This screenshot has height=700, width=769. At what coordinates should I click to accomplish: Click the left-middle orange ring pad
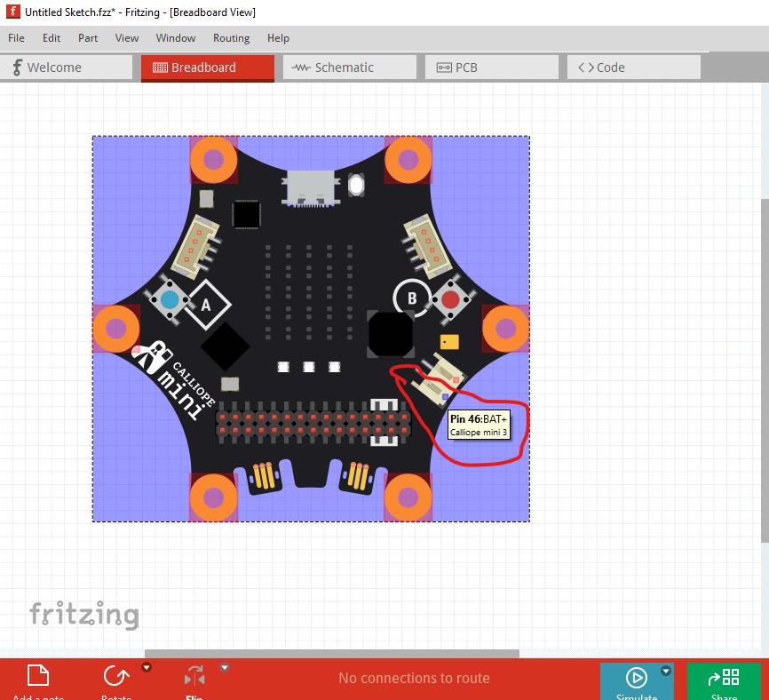[x=116, y=328]
